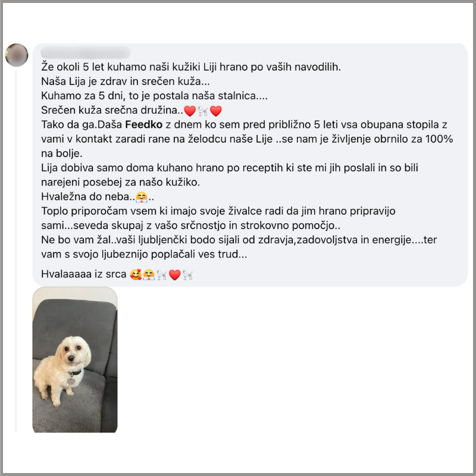Click the text 'Hvalaaaaa iz srca'

[84, 274]
